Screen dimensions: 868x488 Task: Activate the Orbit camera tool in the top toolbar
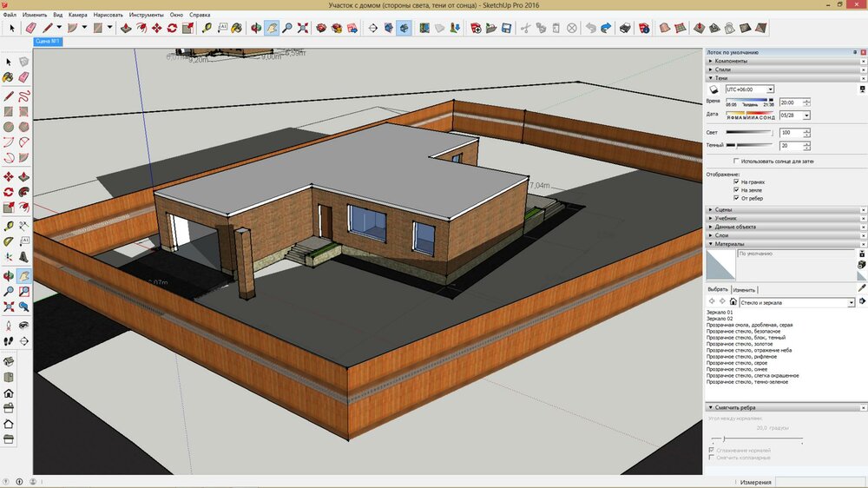[x=256, y=28]
